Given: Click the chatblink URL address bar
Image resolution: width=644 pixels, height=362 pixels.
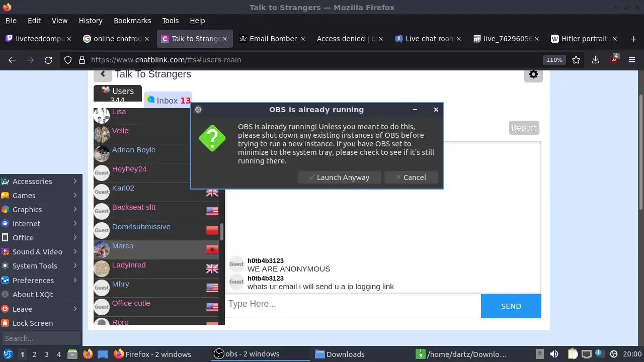Looking at the screenshot, I should click(312, 60).
